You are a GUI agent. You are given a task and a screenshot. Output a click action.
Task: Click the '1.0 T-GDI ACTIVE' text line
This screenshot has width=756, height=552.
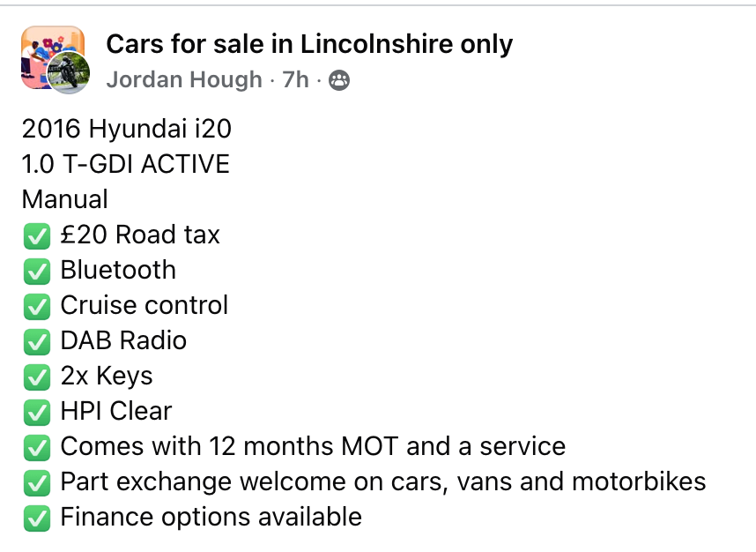(x=126, y=164)
